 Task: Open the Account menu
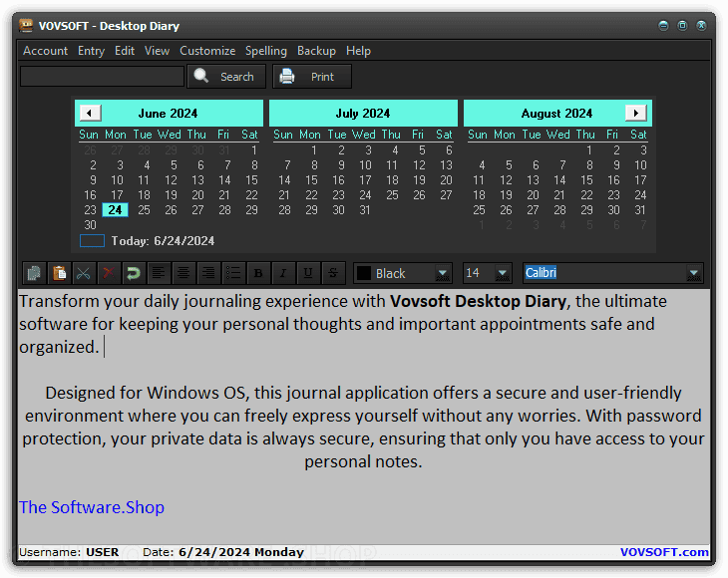tap(46, 51)
